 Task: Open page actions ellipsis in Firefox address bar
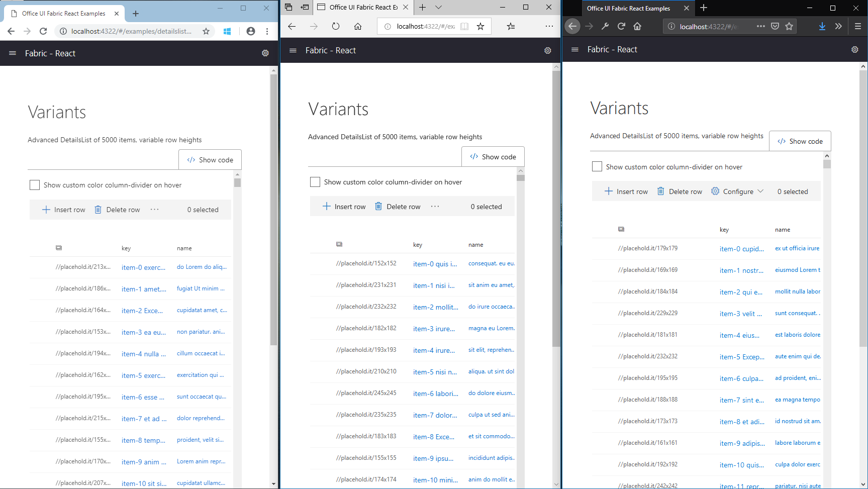tap(761, 26)
